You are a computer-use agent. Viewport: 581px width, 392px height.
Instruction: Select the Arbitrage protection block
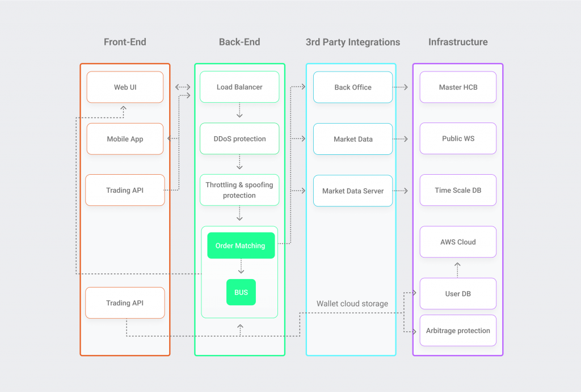(458, 330)
